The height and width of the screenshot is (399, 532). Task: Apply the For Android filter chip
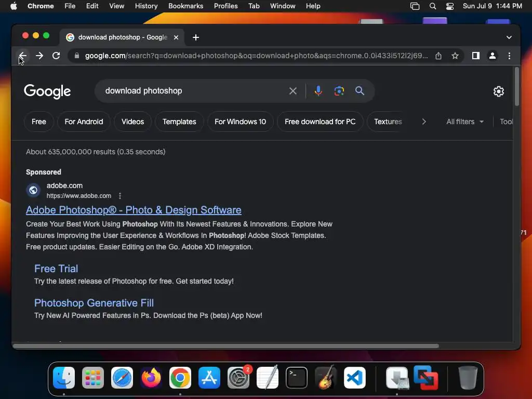click(84, 122)
